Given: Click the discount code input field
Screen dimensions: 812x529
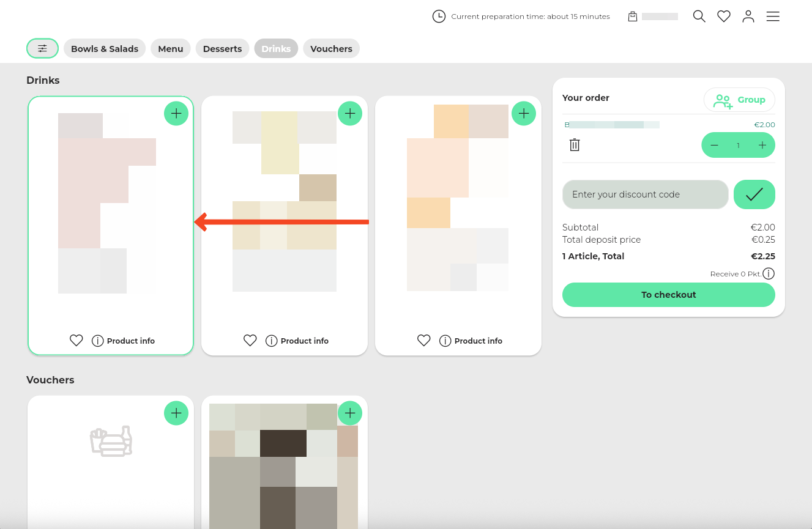Looking at the screenshot, I should [645, 194].
